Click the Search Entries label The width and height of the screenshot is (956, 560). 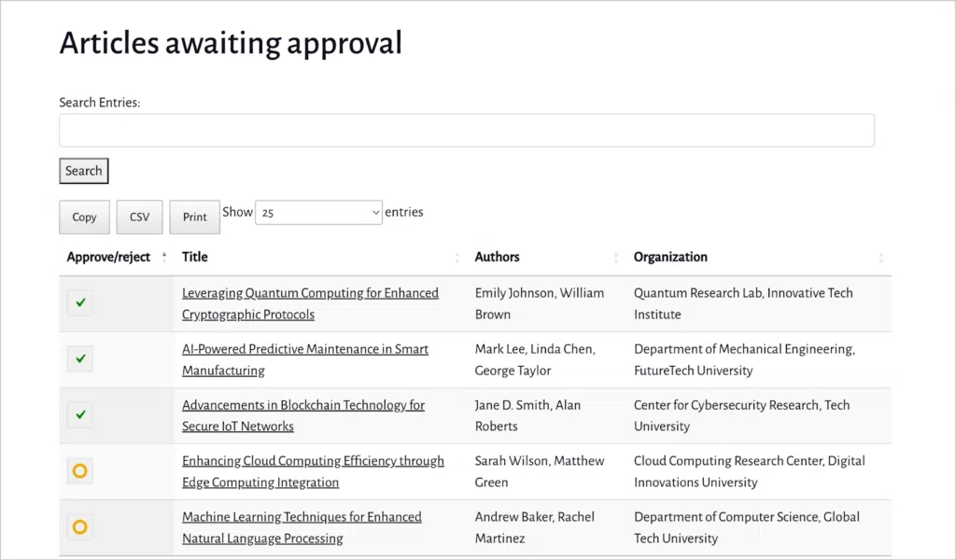point(99,103)
